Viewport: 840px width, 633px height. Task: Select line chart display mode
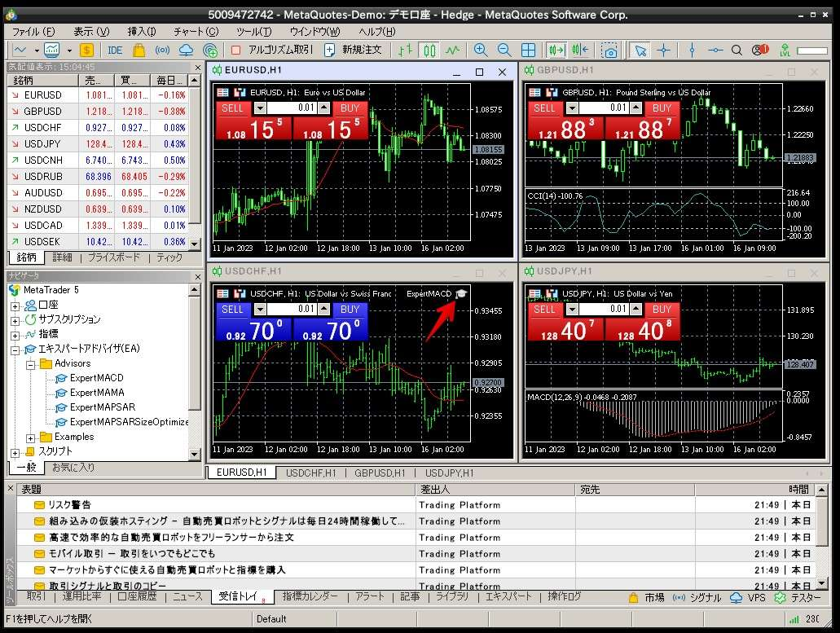(453, 51)
